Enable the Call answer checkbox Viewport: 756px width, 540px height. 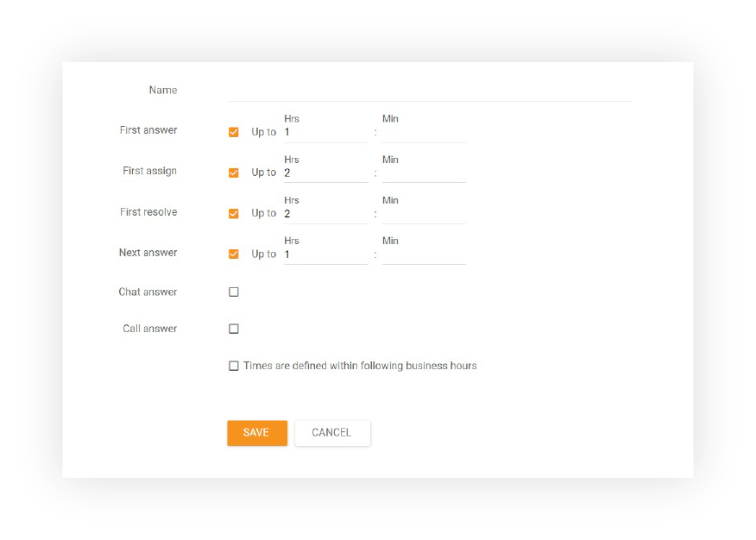233,329
